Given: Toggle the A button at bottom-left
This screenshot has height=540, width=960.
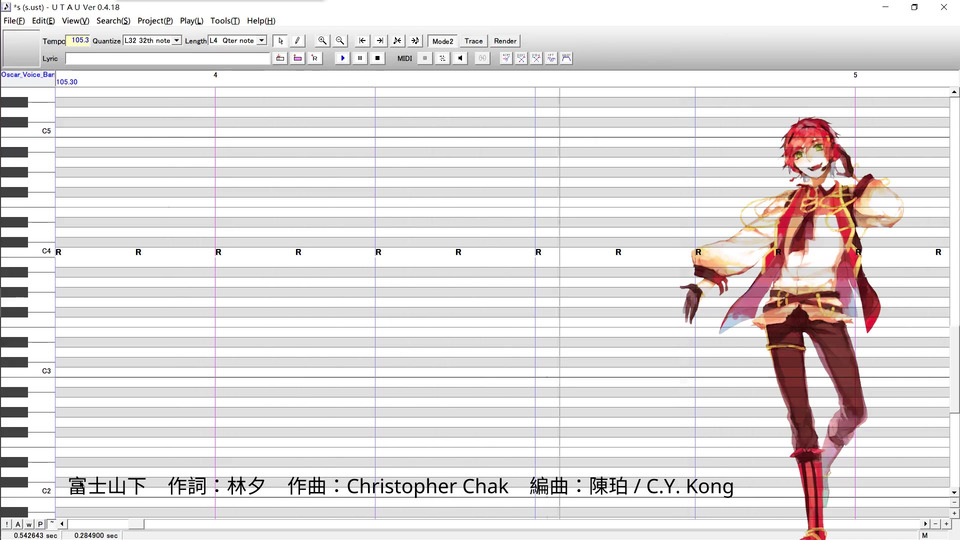Looking at the screenshot, I should click(x=18, y=524).
